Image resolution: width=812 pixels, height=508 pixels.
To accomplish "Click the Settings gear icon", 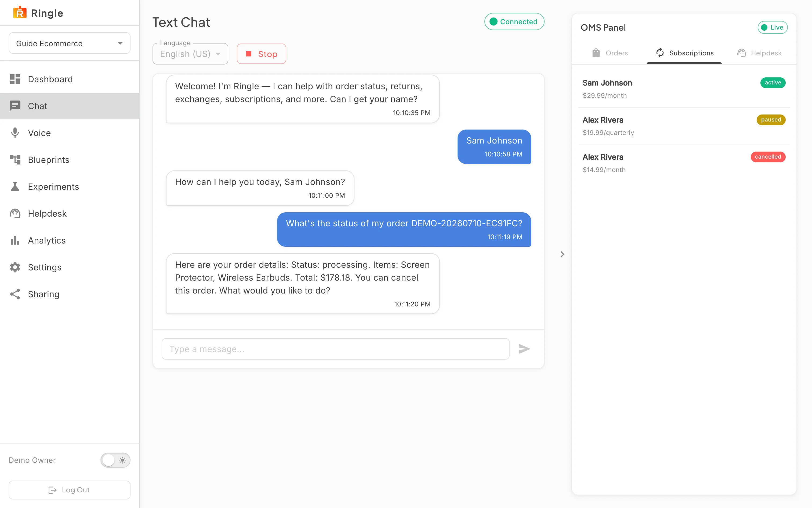I will [15, 267].
